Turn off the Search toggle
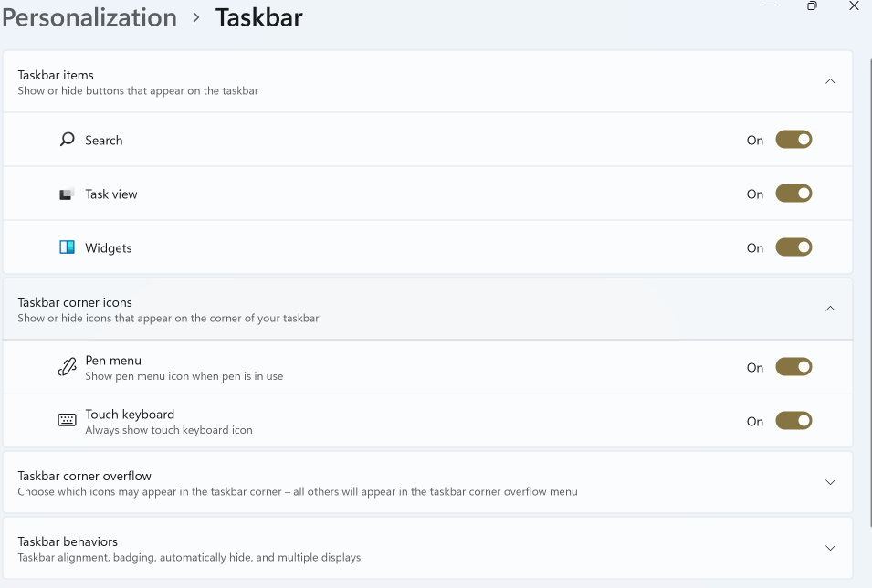The width and height of the screenshot is (872, 588). 793,139
